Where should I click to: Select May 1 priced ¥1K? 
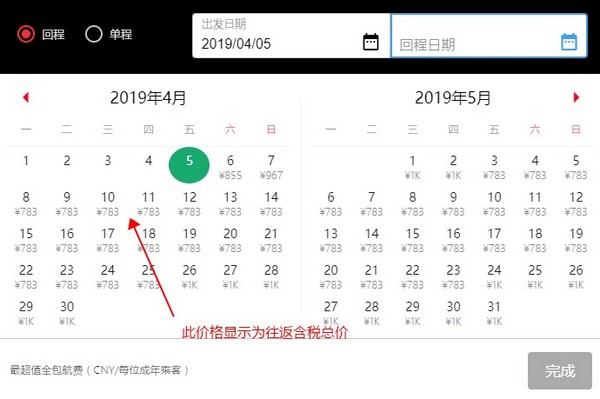pyautogui.click(x=412, y=167)
